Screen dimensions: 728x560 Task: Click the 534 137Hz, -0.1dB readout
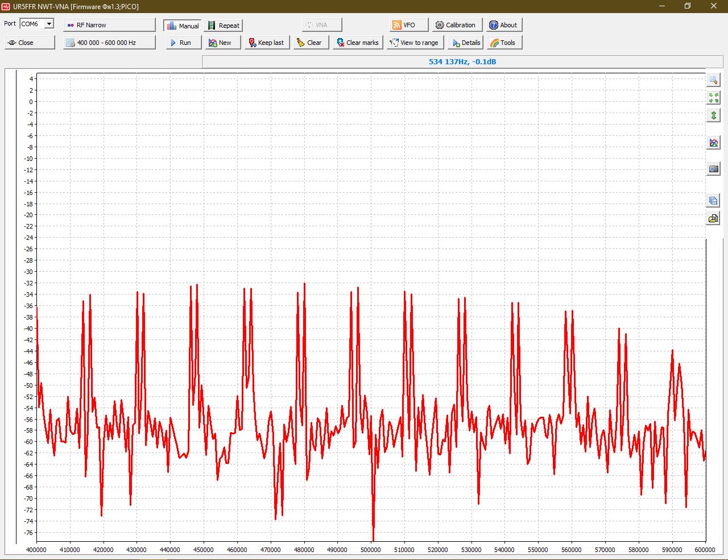[462, 61]
